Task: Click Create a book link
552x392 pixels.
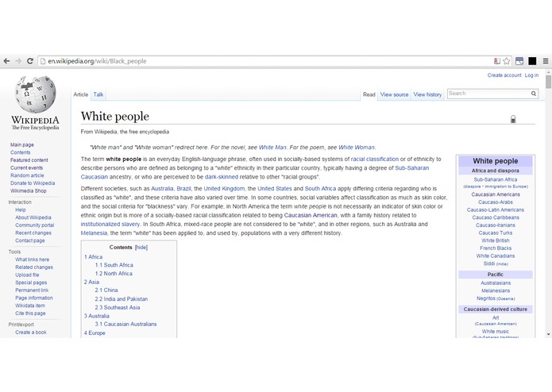Action: 31,332
